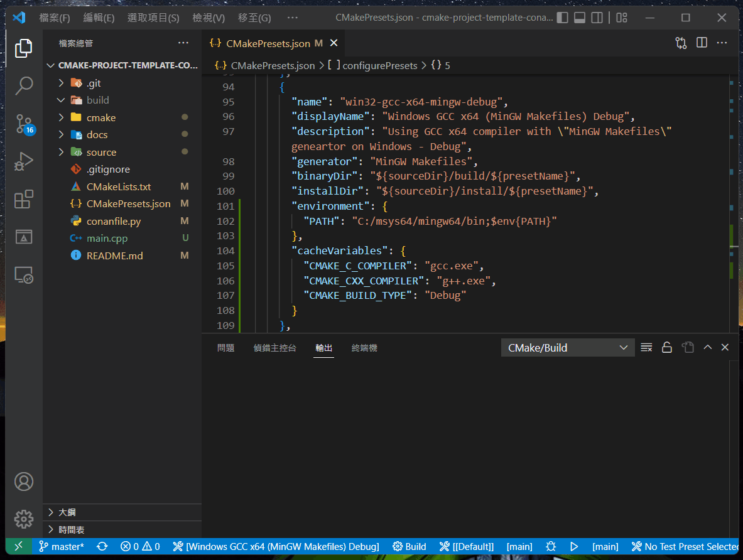Open the Search view in activity bar
The height and width of the screenshot is (560, 743).
(23, 86)
